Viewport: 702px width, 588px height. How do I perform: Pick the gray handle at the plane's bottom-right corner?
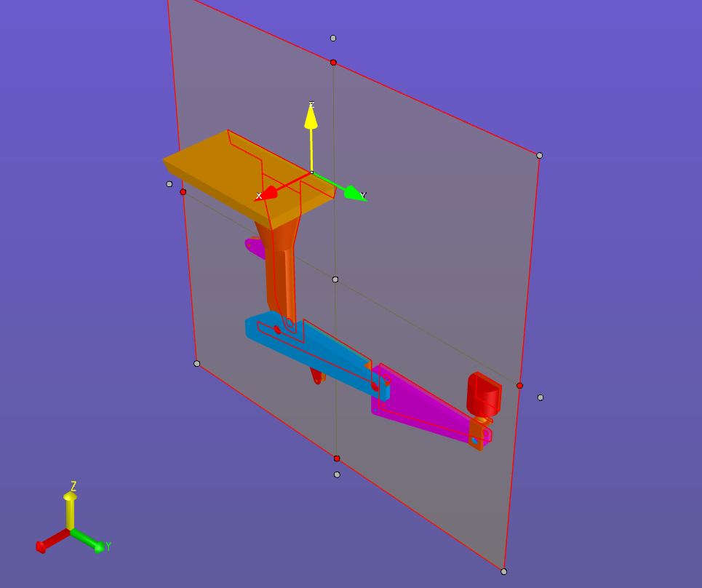pyautogui.click(x=503, y=571)
